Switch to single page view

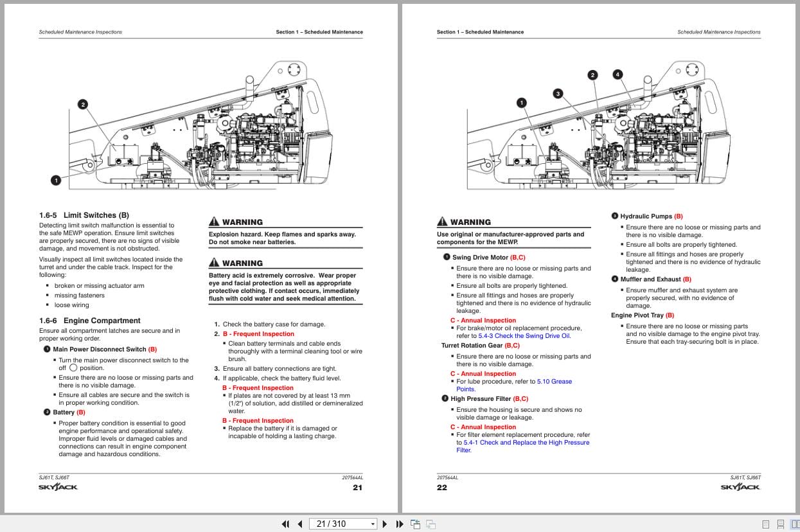point(766,524)
